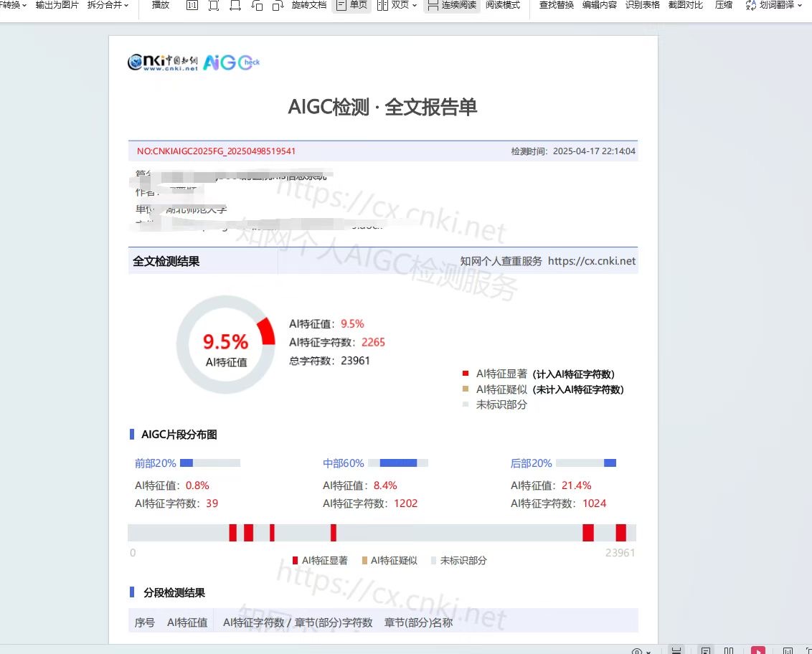
Task: Rotate the page clockwise
Action: 278,6
